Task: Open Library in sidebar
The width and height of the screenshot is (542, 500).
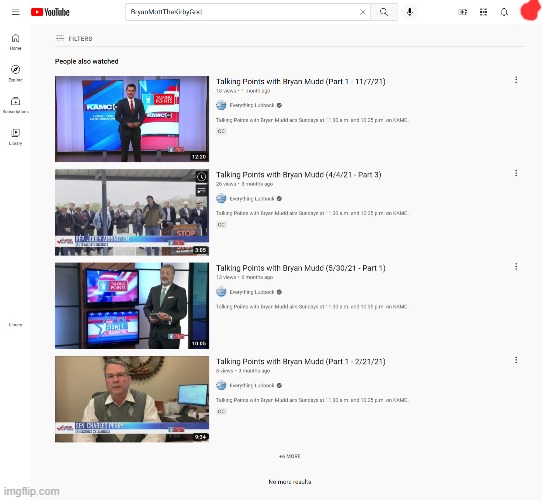Action: click(x=16, y=137)
